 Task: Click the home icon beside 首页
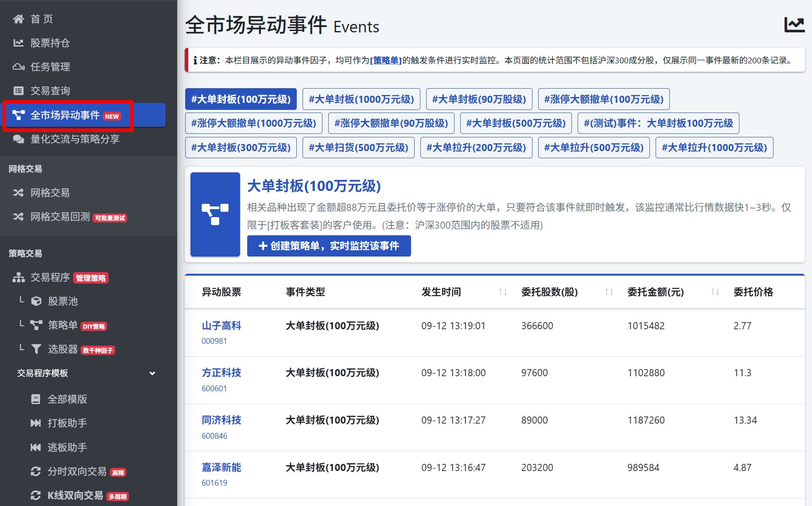click(19, 19)
